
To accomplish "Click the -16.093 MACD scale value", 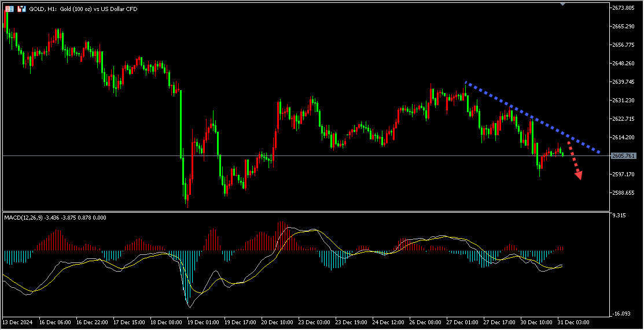I will coord(621,314).
